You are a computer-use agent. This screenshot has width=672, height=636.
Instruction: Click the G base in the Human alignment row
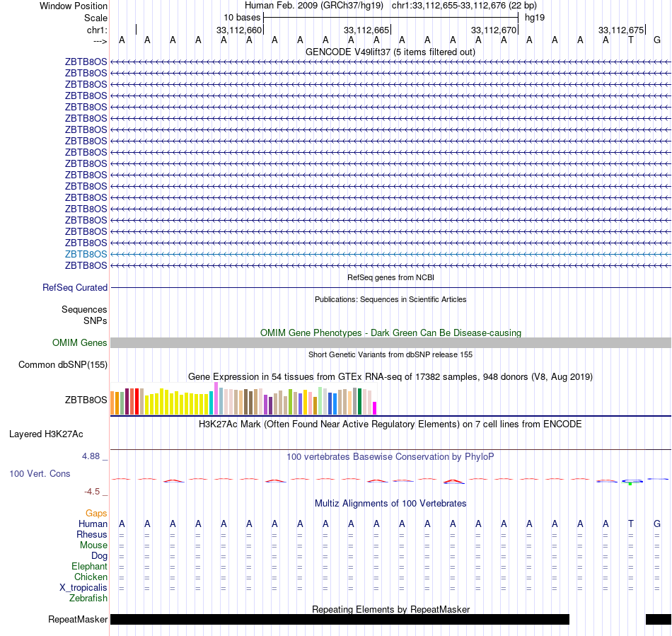click(x=656, y=524)
